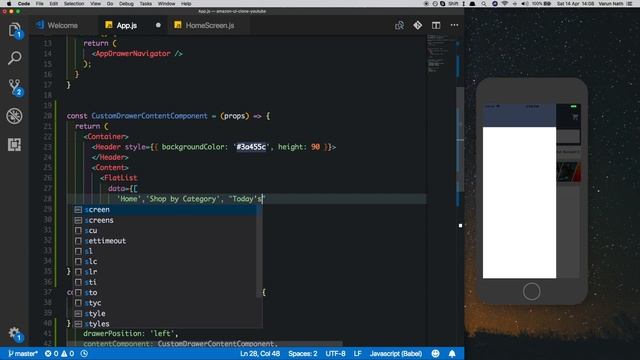This screenshot has height=360, width=640.
Task: Click the code minimap
Action: 440,55
